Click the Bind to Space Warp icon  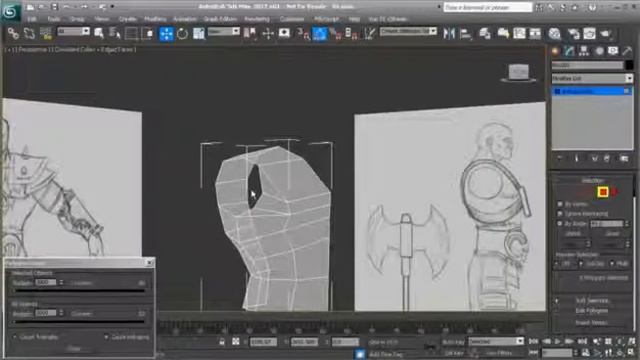coord(45,33)
